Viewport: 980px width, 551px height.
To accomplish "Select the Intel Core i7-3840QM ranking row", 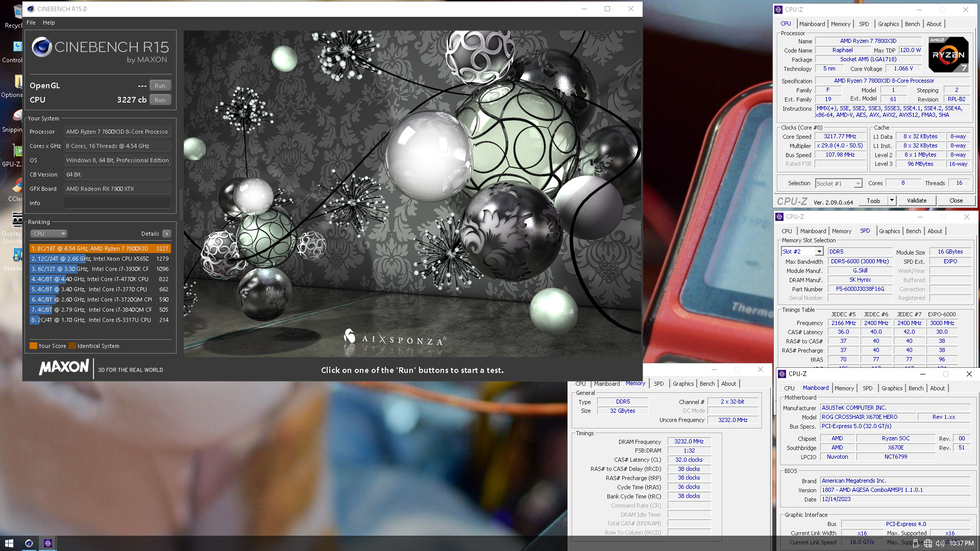I will tap(100, 310).
